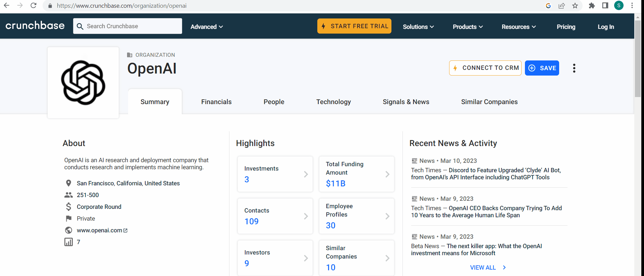This screenshot has height=276, width=644.
Task: Toggle the browser side panel icon
Action: pyautogui.click(x=605, y=6)
